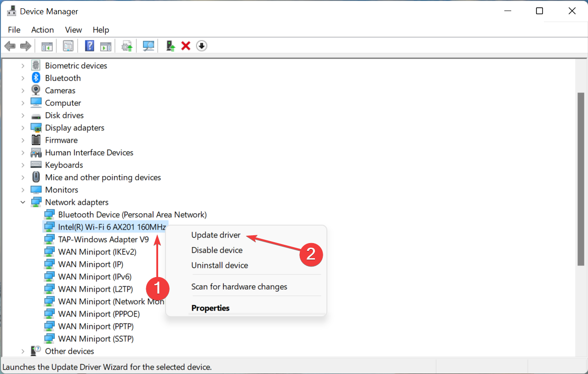The height and width of the screenshot is (374, 588).
Task: Select WAN Miniport (PPPOE)
Action: 99,314
